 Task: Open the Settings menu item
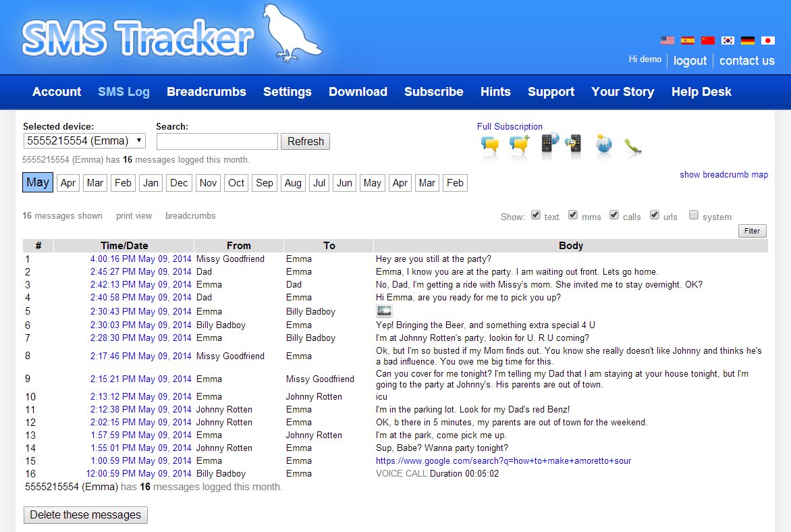point(287,92)
